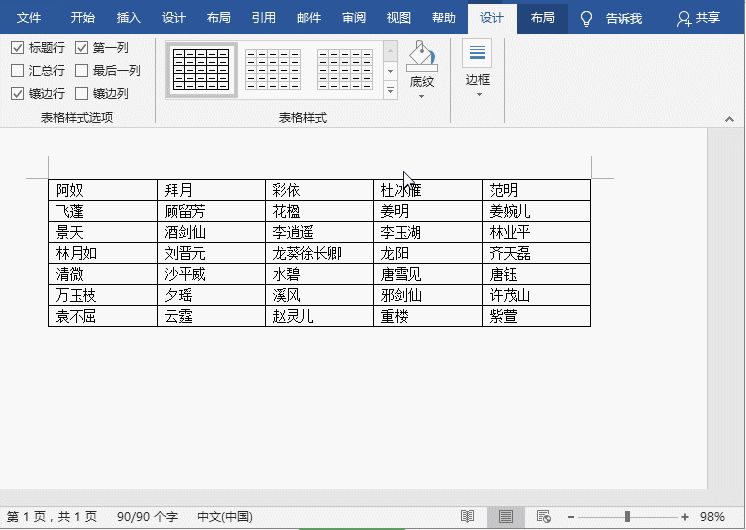Select the first bordered table style thumbnail
Image resolution: width=746 pixels, height=530 pixels.
201,69
